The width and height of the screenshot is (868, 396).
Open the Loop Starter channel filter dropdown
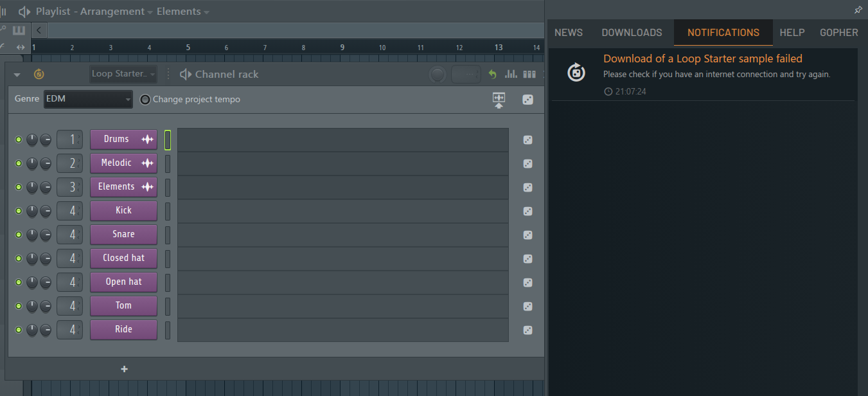click(123, 74)
